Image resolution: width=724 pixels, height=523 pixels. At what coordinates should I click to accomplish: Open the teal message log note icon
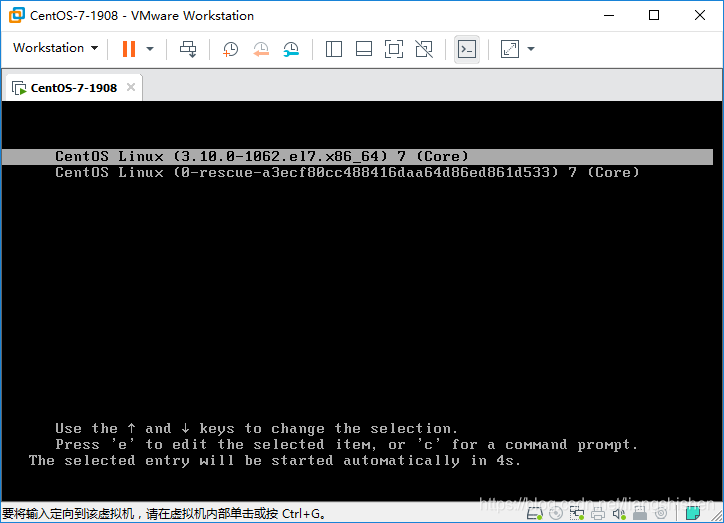(693, 513)
